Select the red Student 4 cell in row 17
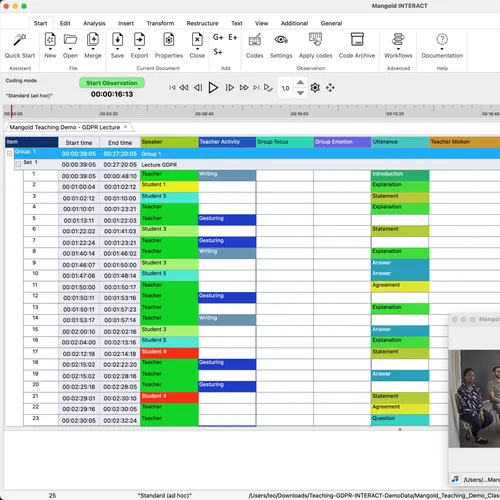Screen dimensions: 500x500 pos(169,353)
